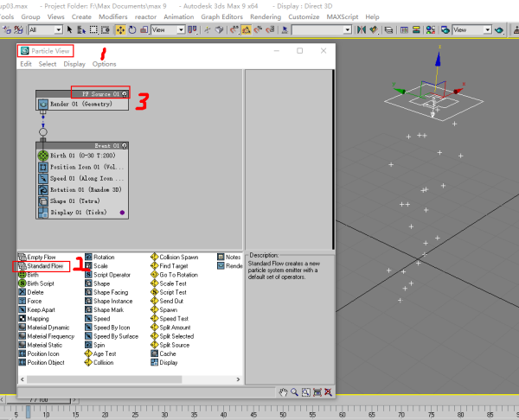Select Rotation 01 (Random 3D) operator
Image resolution: width=519 pixels, height=420 pixels.
(82, 189)
